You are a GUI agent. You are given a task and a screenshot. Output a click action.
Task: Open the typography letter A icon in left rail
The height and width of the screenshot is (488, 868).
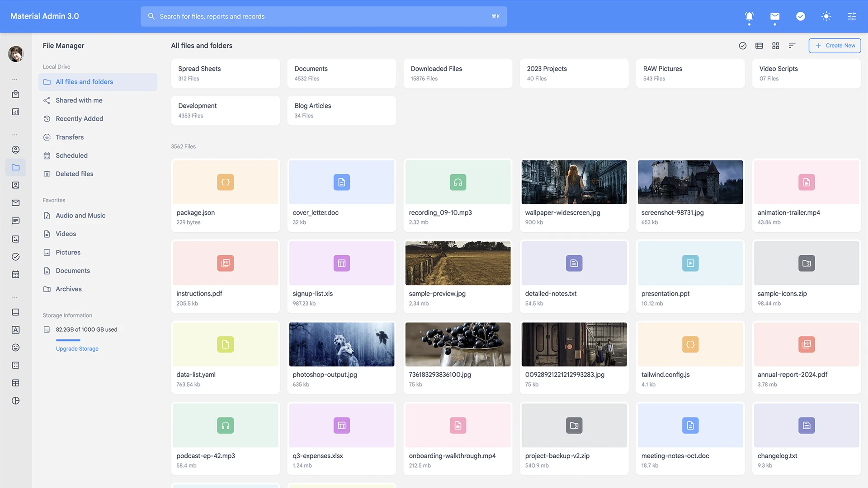(x=16, y=330)
